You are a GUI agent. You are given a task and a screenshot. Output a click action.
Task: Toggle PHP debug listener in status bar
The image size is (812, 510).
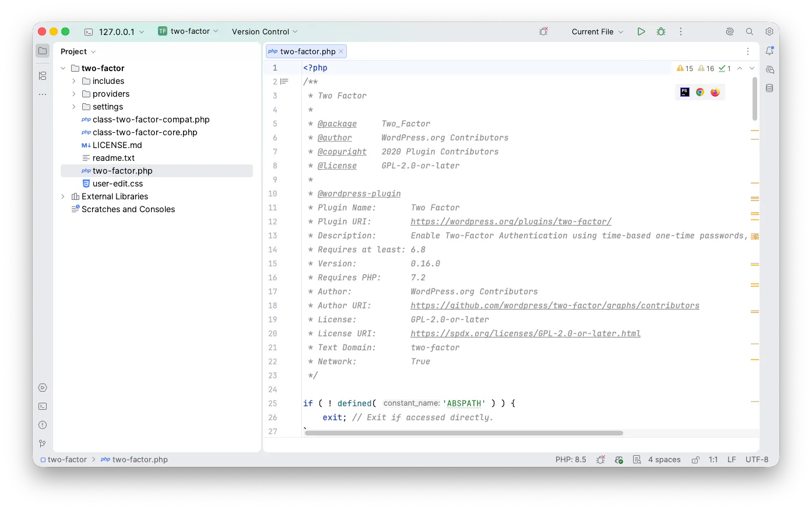(x=600, y=459)
